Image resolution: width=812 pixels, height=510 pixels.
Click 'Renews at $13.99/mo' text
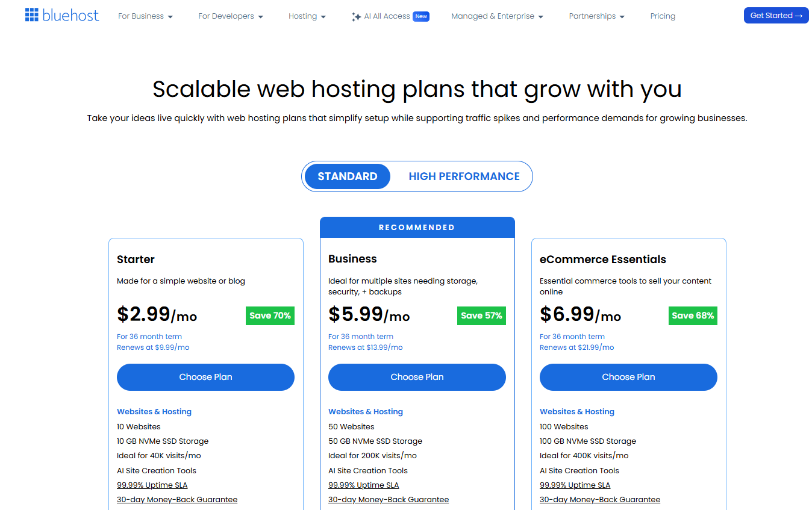366,347
